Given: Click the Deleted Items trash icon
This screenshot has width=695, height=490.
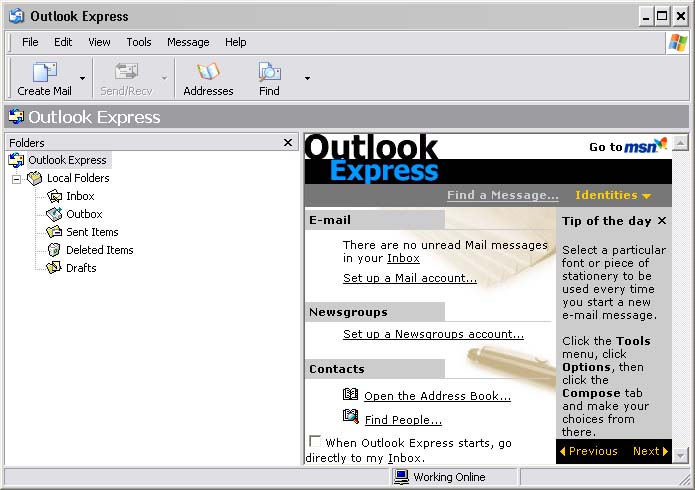Looking at the screenshot, I should click(x=54, y=250).
